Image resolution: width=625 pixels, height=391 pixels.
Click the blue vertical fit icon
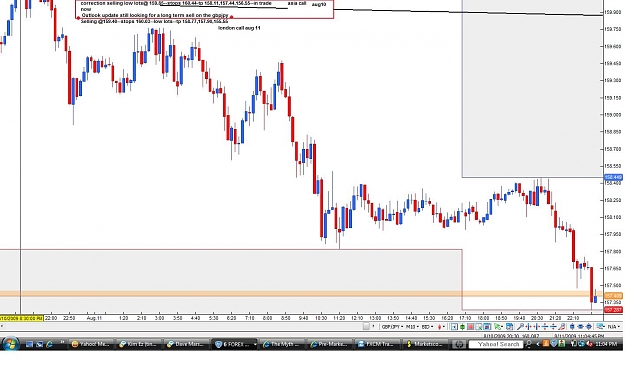tap(572, 327)
